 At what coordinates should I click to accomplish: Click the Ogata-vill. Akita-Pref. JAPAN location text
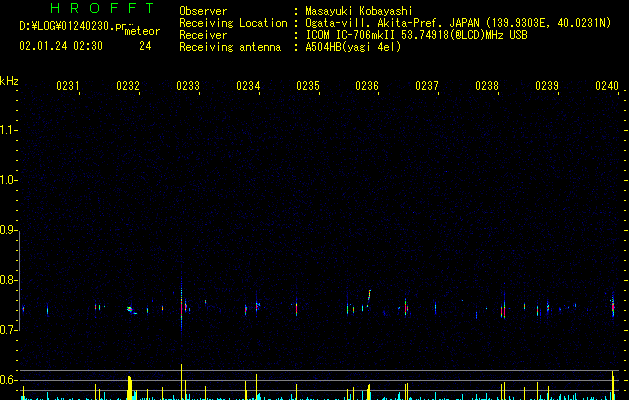(458, 23)
